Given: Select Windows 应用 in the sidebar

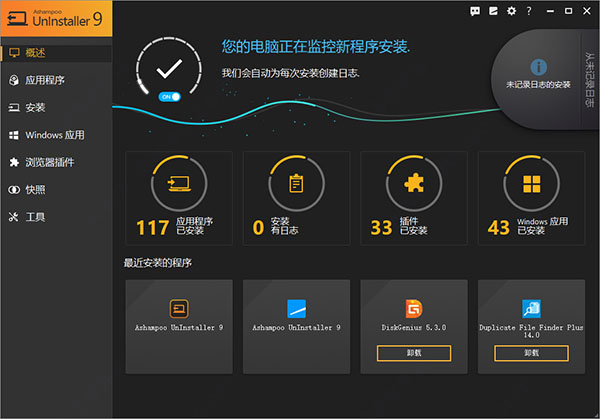Looking at the screenshot, I should point(57,135).
